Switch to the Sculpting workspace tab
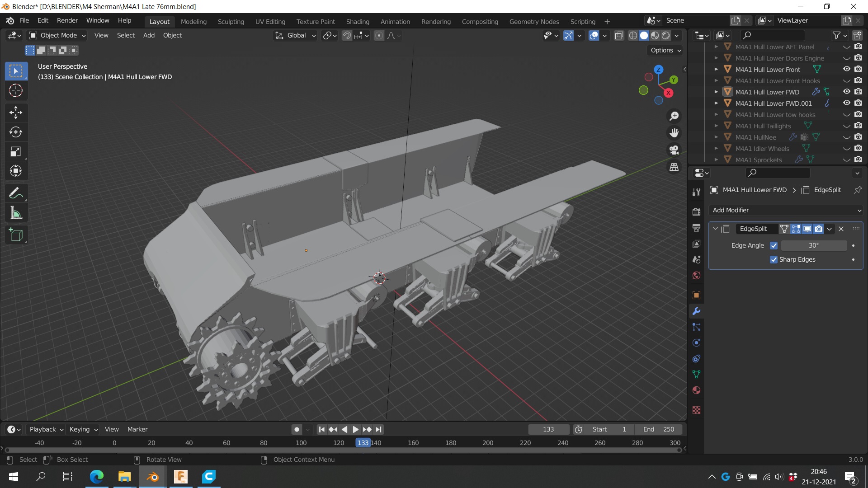 tap(231, 21)
